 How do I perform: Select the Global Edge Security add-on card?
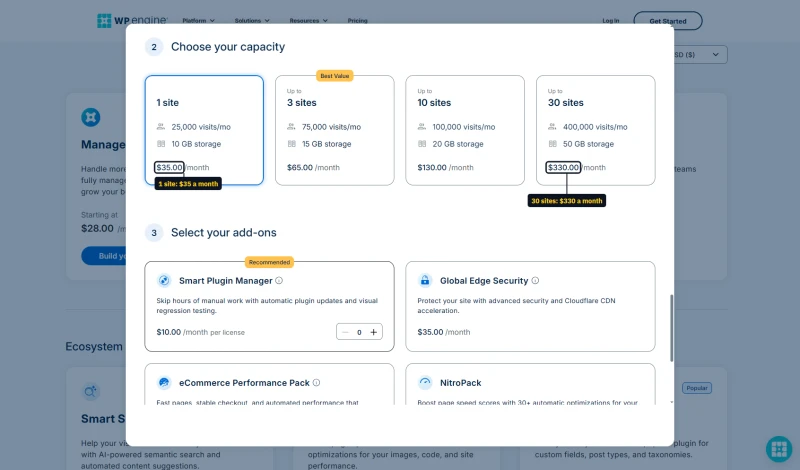pos(530,306)
